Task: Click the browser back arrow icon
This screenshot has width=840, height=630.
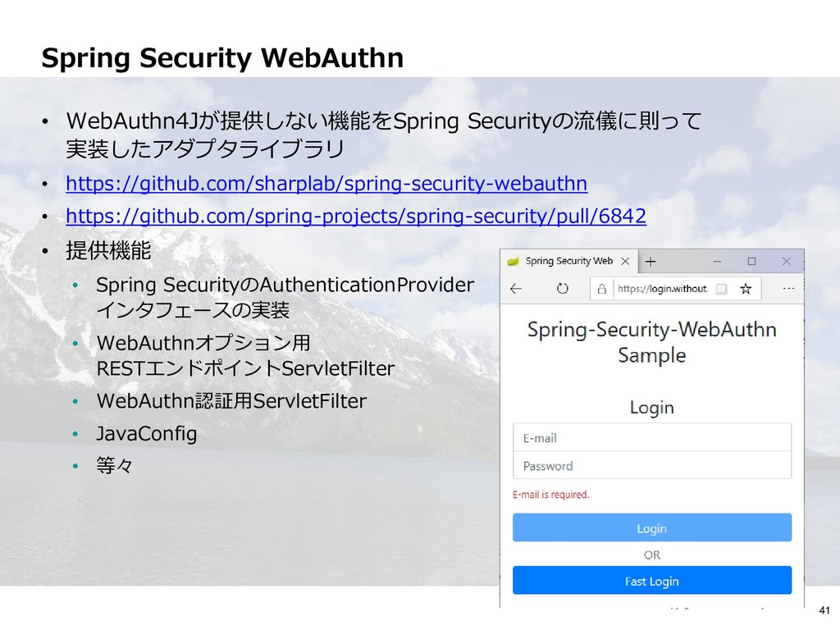Action: pyautogui.click(x=516, y=290)
